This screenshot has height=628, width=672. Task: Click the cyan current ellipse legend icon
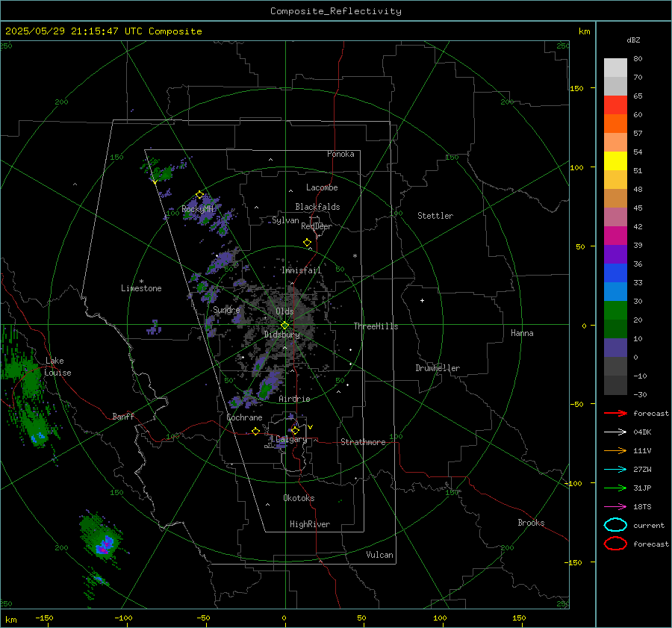coord(615,525)
